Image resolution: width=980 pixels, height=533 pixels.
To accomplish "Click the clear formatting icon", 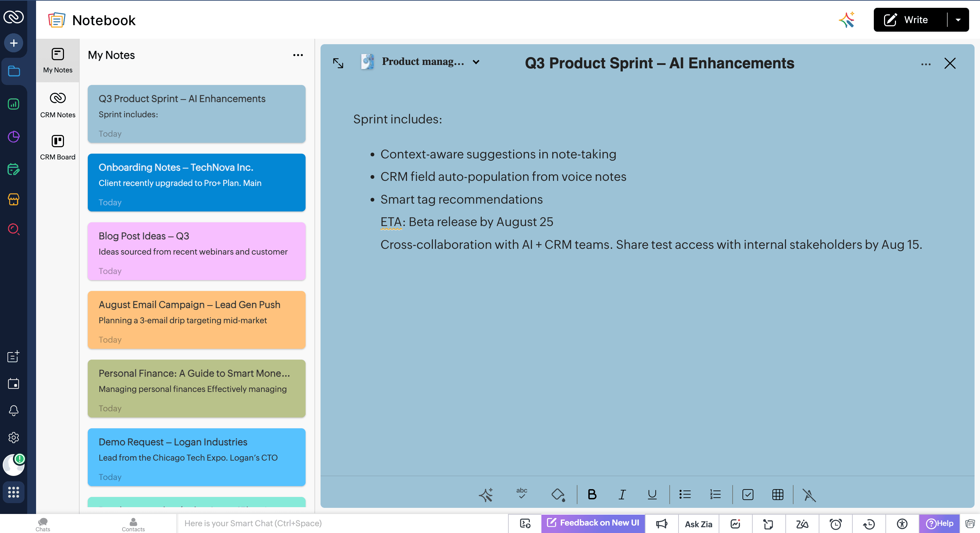I will pyautogui.click(x=809, y=495).
